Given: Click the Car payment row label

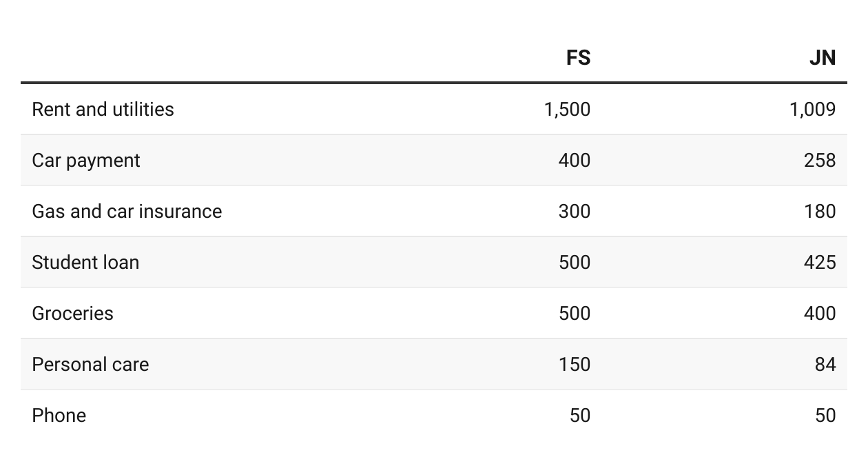Looking at the screenshot, I should point(85,160).
